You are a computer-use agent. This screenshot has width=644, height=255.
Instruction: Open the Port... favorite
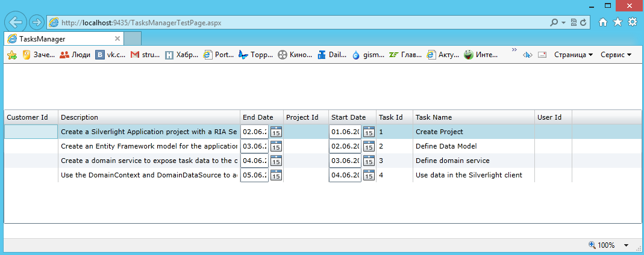tap(219, 55)
